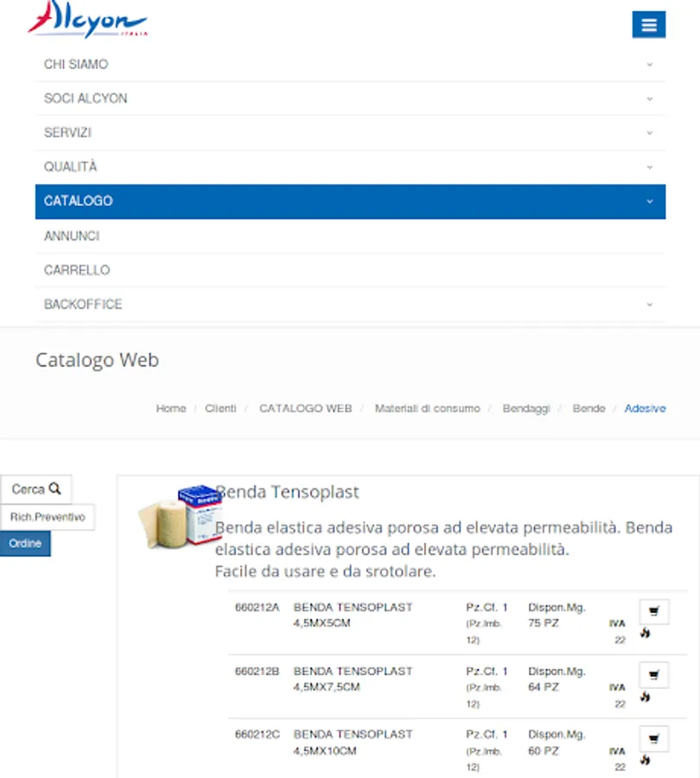Click the Rich.Preventivo button
Image resolution: width=700 pixels, height=778 pixels.
48,517
